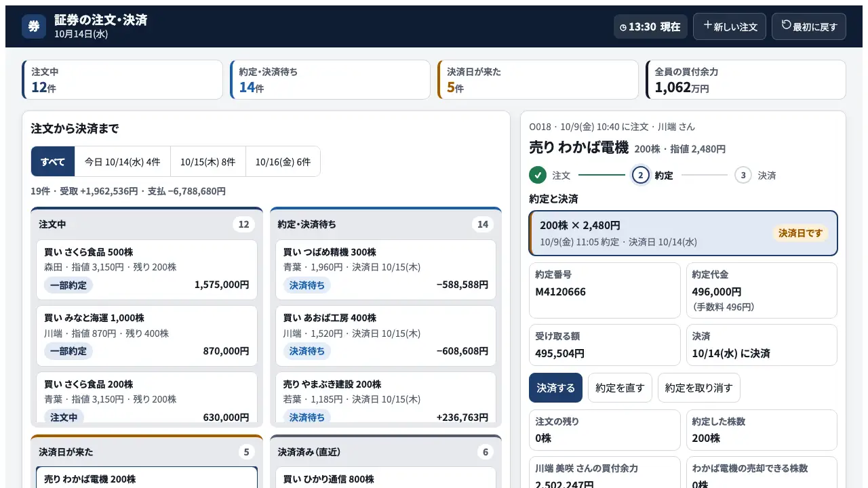This screenshot has width=868, height=488.
Task: Open the 買い さくら食品 500株 order card
Action: click(x=146, y=270)
